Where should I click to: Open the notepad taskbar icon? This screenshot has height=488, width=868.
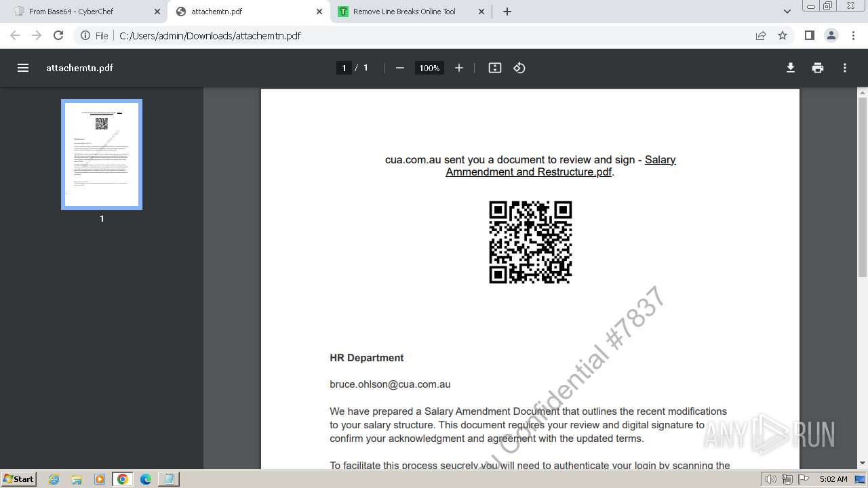pyautogui.click(x=168, y=479)
